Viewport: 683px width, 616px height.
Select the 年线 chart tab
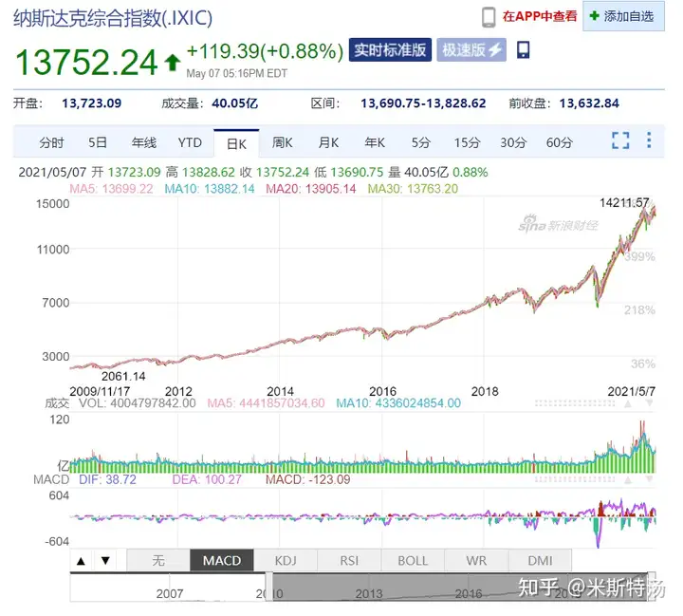[x=144, y=142]
